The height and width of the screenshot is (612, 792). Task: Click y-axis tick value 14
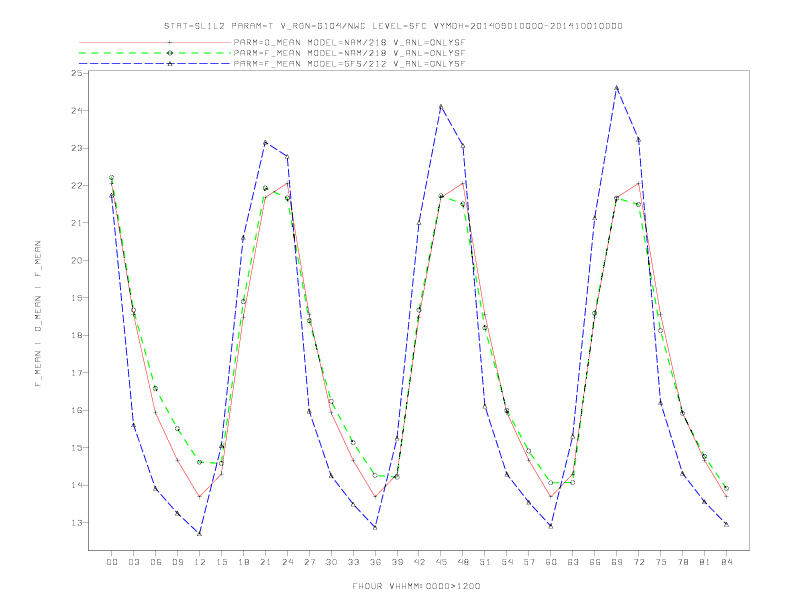pos(77,485)
